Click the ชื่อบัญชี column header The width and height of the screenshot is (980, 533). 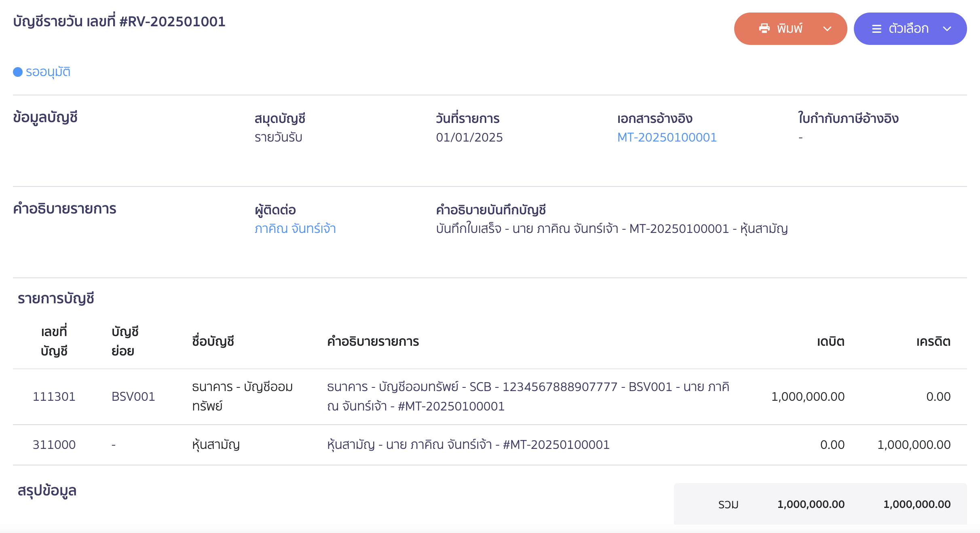pyautogui.click(x=213, y=342)
